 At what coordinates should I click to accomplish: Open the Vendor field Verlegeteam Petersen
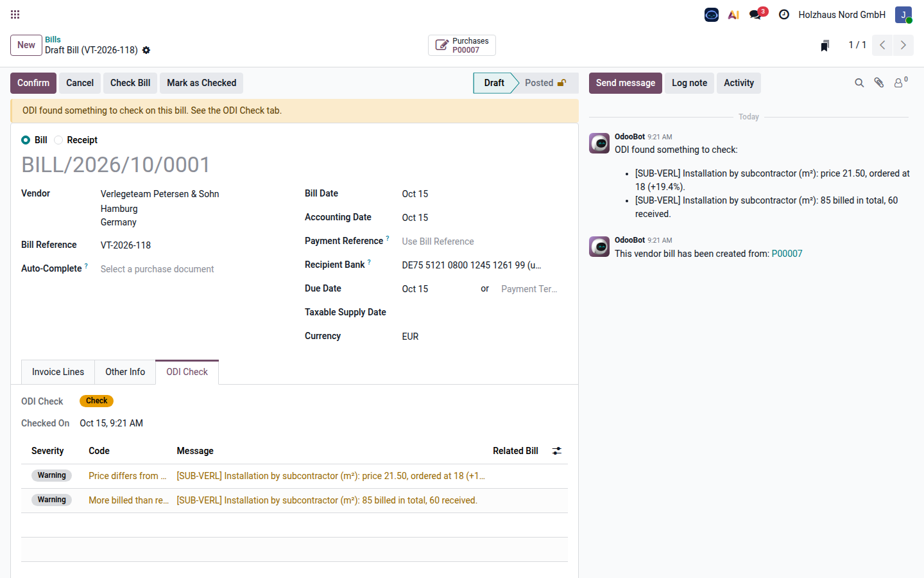(x=160, y=194)
